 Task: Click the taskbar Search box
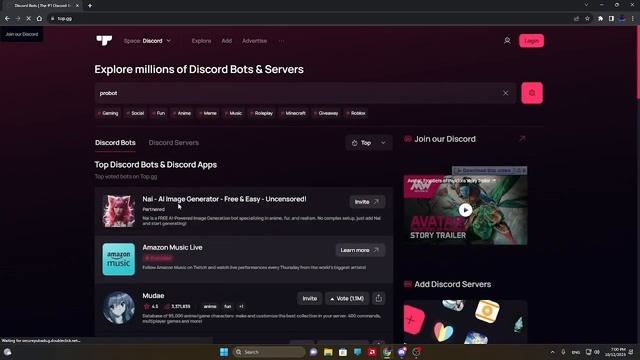269,352
